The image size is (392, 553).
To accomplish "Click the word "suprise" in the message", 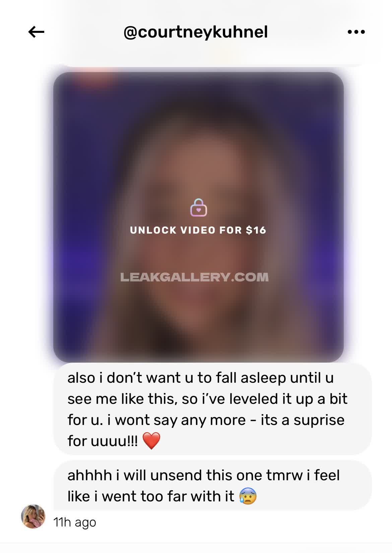I will (319, 420).
